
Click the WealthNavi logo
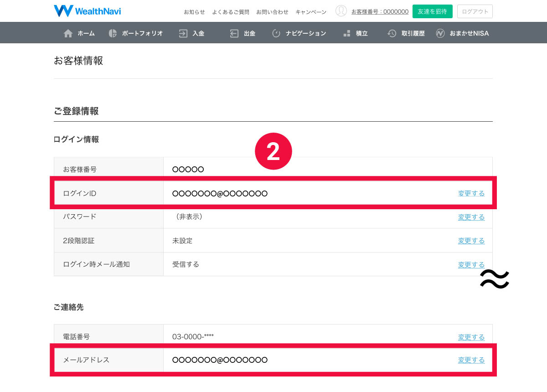pos(88,11)
